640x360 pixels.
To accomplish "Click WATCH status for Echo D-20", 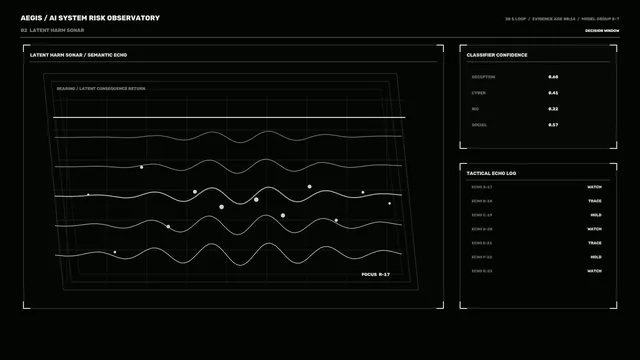I will tap(594, 229).
